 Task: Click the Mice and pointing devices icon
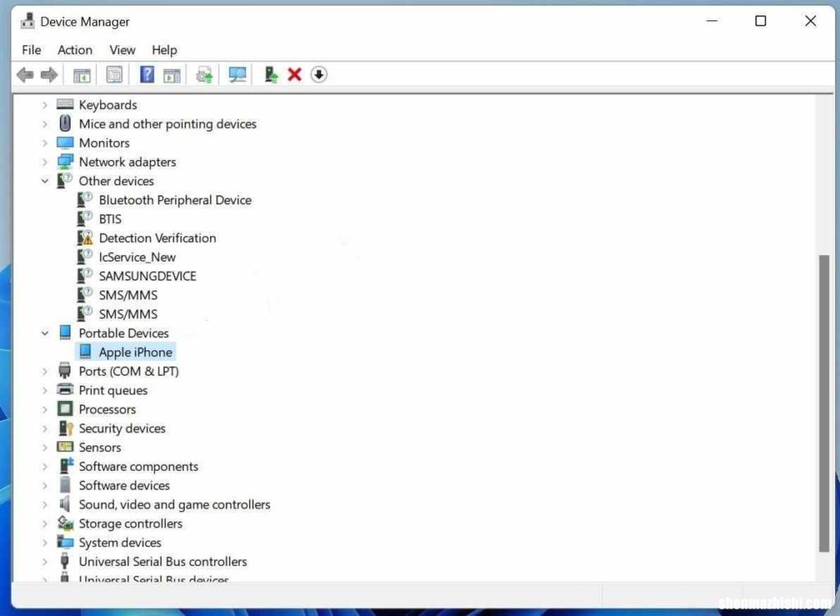(x=65, y=123)
